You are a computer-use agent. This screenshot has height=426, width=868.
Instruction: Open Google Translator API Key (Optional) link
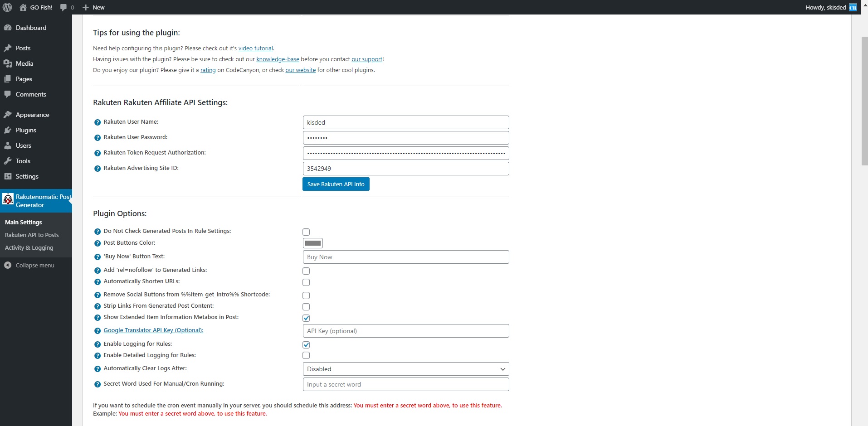[x=153, y=330]
